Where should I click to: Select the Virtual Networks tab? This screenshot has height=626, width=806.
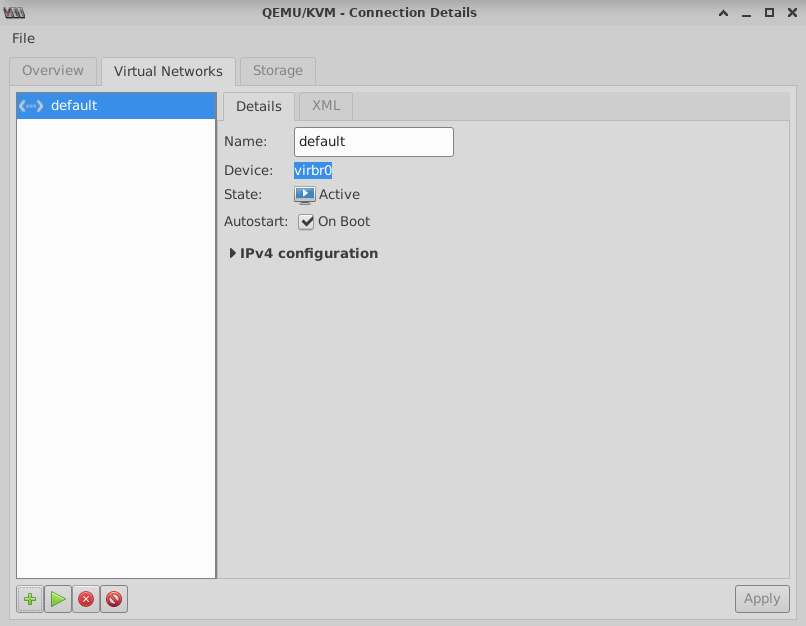click(168, 71)
